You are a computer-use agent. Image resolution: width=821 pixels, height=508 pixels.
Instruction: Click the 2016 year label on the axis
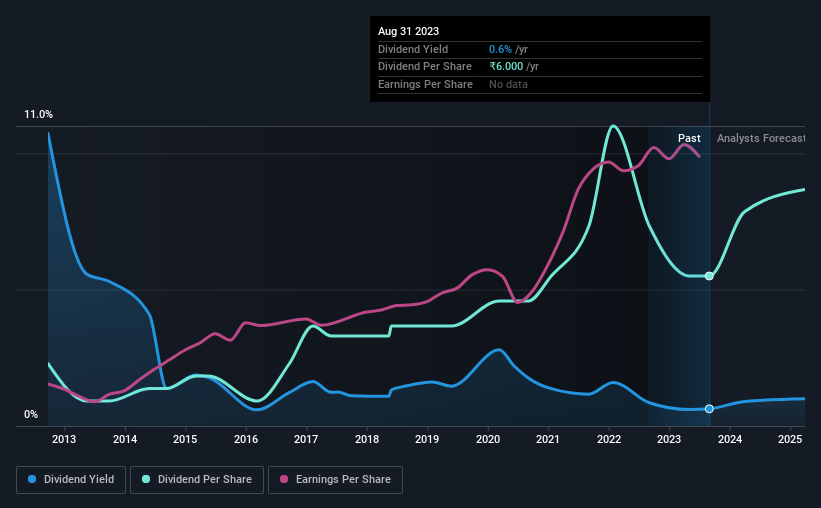[246, 439]
